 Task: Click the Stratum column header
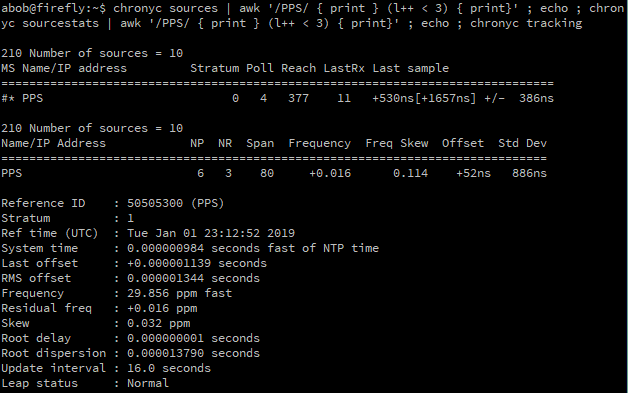(x=215, y=68)
